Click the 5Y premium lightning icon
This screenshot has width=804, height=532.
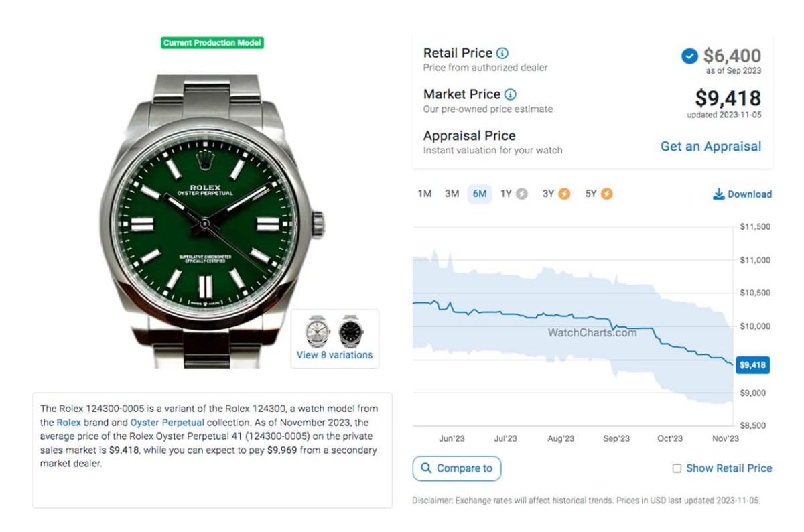click(x=606, y=194)
